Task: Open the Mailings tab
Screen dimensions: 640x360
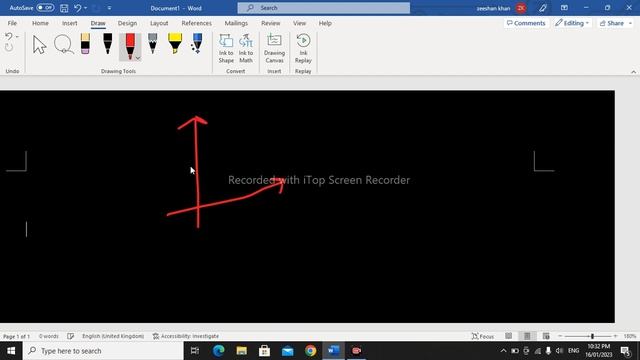Action: click(x=236, y=23)
